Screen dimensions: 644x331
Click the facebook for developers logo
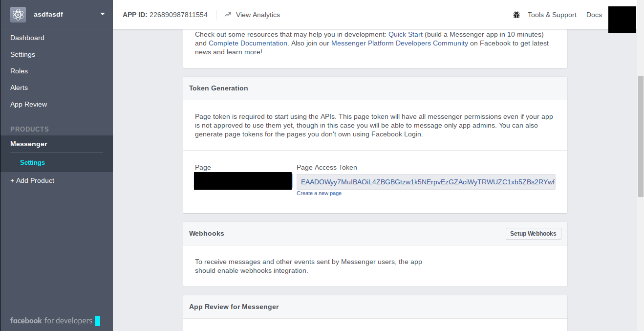(x=55, y=321)
